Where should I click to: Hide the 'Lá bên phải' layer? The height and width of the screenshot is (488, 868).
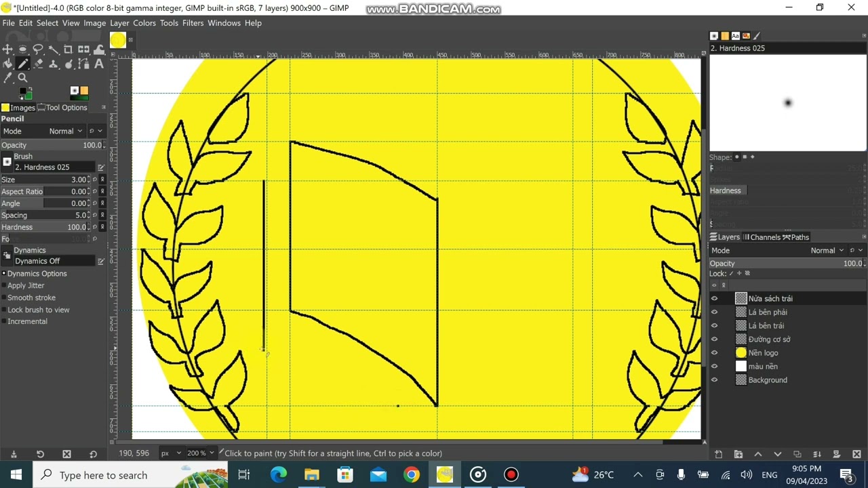click(x=714, y=312)
